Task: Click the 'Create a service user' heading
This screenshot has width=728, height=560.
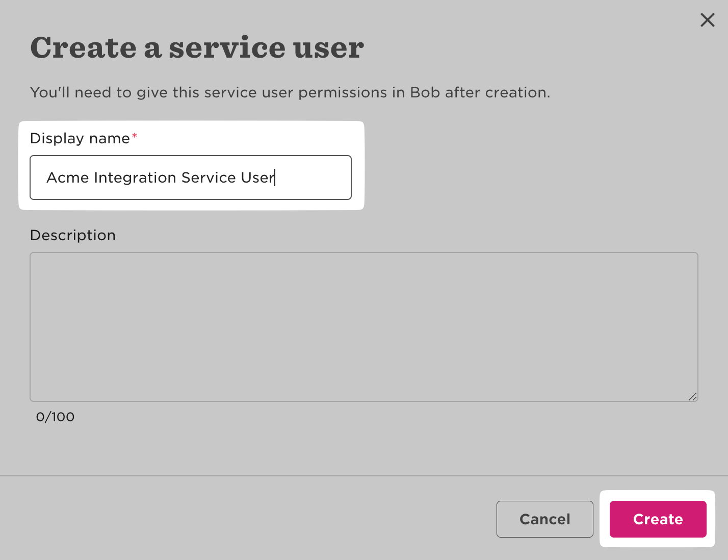Action: coord(197,47)
